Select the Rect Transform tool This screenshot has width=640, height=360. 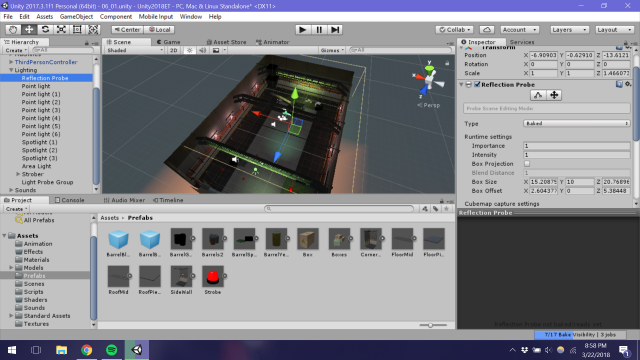(77, 29)
